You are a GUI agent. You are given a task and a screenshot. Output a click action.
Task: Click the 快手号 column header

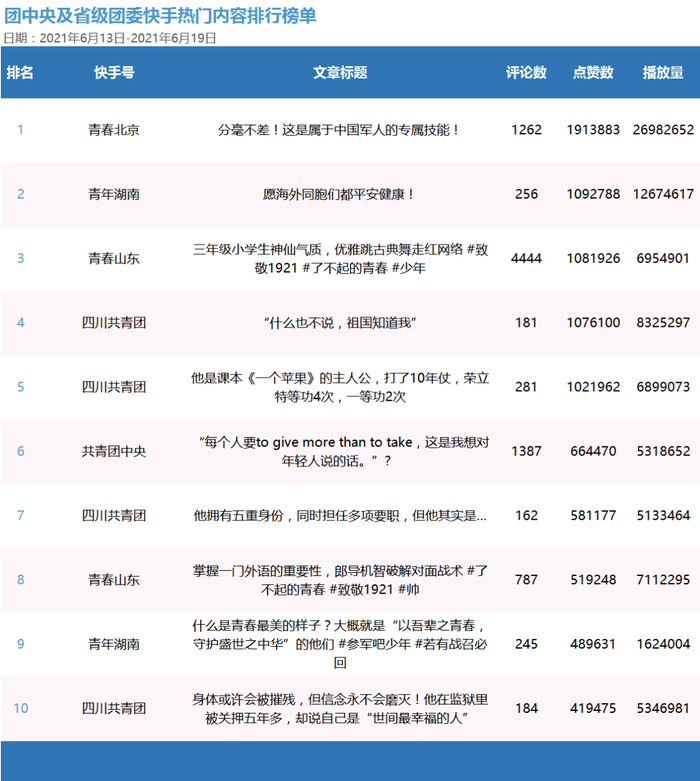114,73
